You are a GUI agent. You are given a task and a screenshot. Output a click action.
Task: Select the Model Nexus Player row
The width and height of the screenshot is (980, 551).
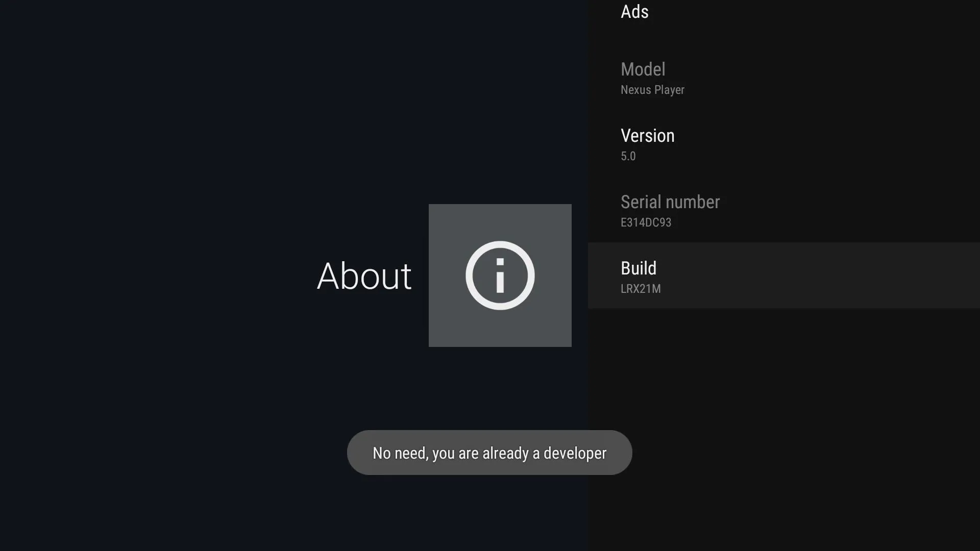point(784,77)
